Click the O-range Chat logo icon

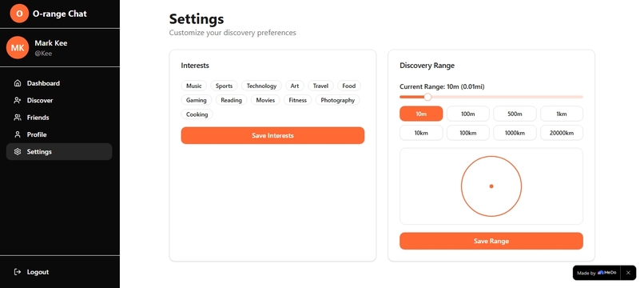(19, 14)
